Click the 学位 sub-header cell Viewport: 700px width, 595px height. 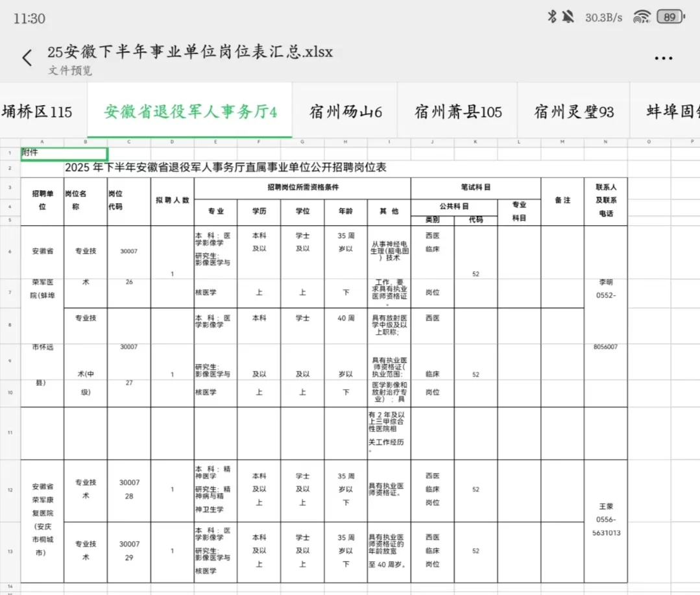coord(302,212)
